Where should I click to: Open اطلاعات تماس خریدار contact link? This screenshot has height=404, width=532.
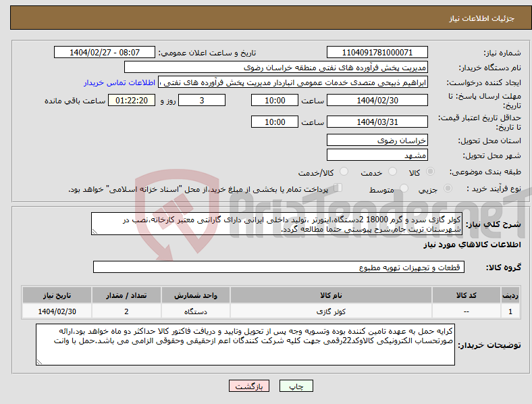tap(119, 82)
